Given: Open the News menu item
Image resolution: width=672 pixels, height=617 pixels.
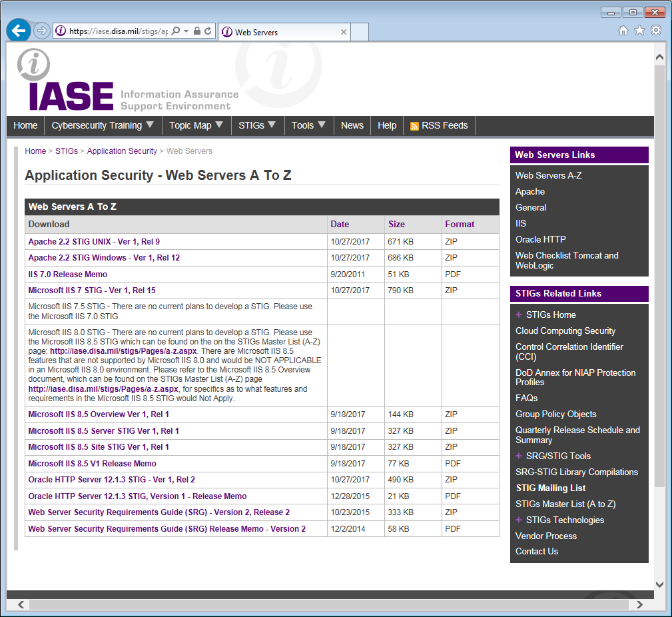Looking at the screenshot, I should pos(352,126).
